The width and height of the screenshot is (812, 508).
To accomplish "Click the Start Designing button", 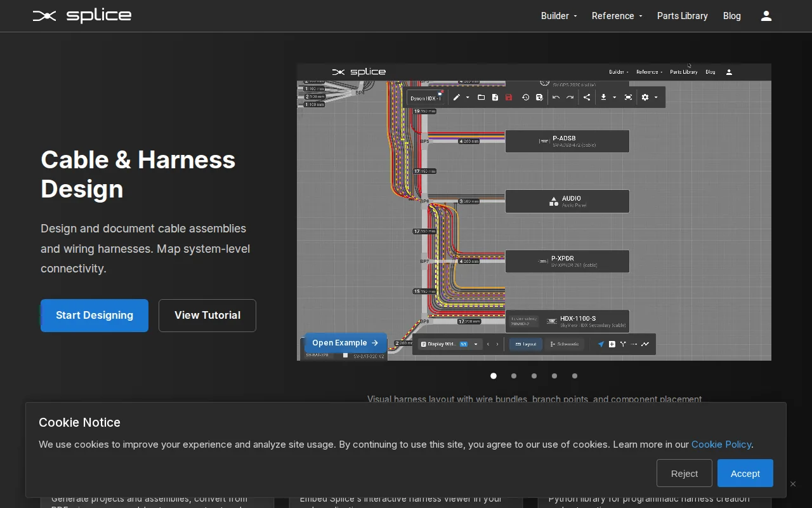I will click(x=95, y=316).
